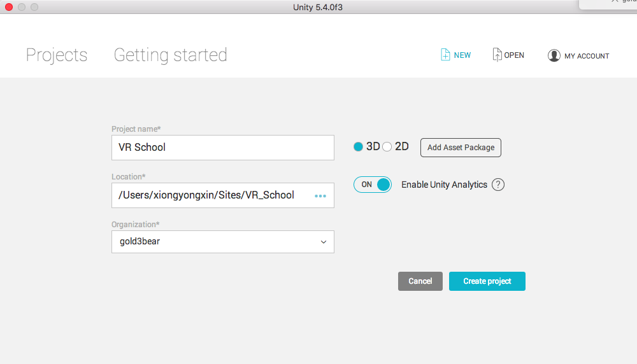
Task: Toggle the Enable Unity Analytics switch
Action: pyautogui.click(x=373, y=185)
